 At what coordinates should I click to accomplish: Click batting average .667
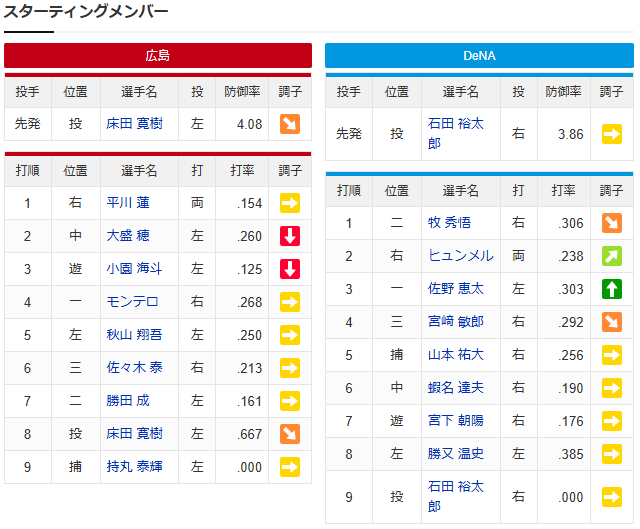[249, 434]
